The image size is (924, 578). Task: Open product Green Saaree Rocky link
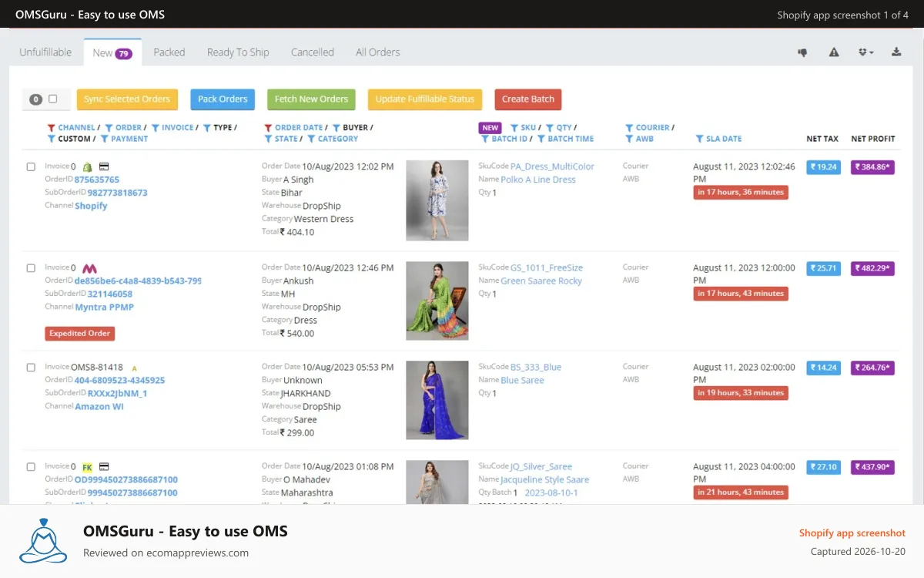click(541, 281)
